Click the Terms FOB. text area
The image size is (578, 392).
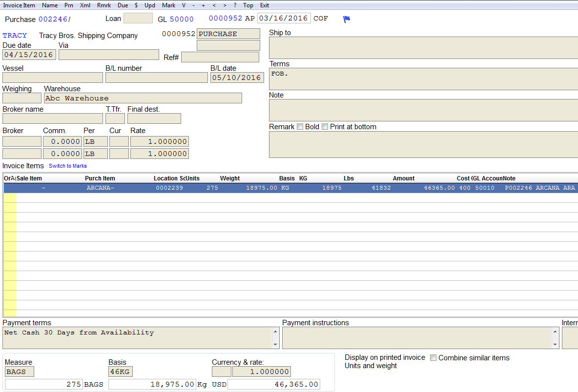(424, 79)
